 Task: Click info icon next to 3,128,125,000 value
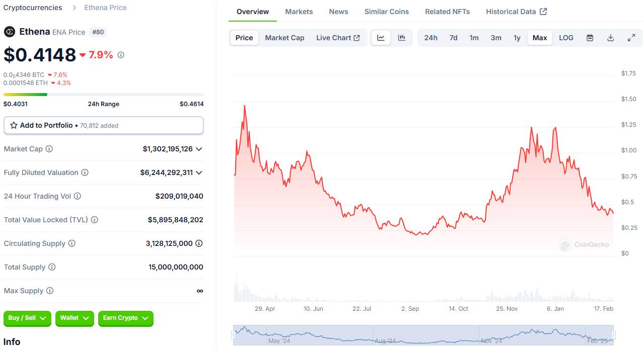[x=199, y=243]
